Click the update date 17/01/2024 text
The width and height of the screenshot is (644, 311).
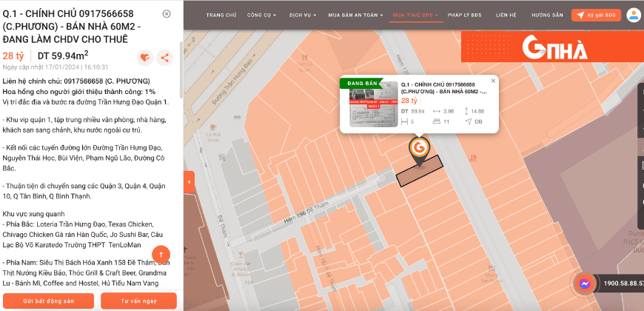56,67
